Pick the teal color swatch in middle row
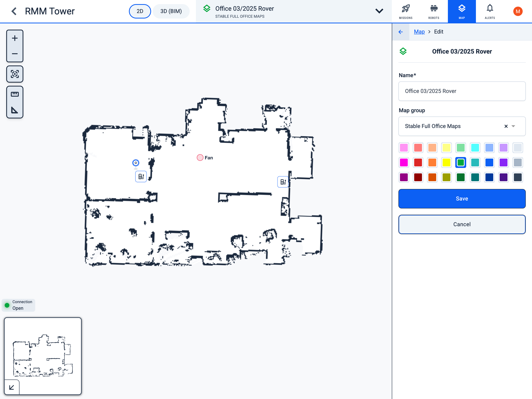This screenshot has width=532, height=399. point(475,162)
